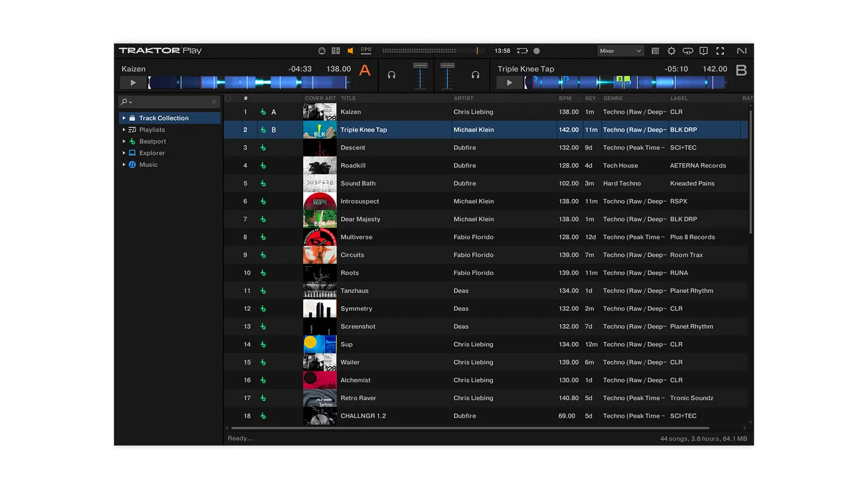Click the CPU load meter
The width and height of the screenshot is (868, 489).
click(x=366, y=50)
